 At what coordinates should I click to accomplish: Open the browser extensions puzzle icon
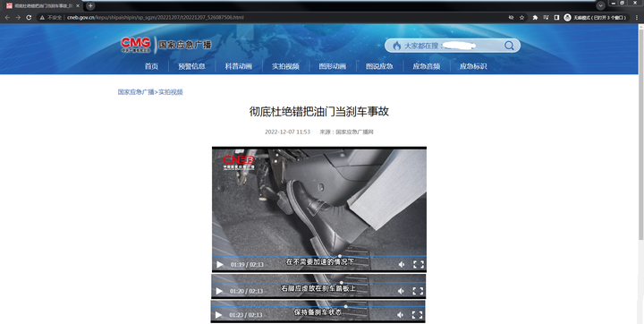click(x=535, y=18)
